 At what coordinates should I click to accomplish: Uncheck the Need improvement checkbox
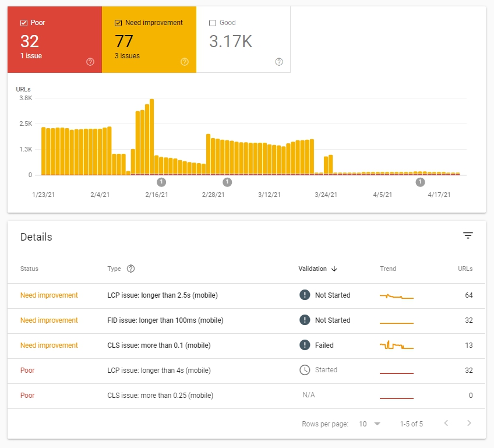(x=118, y=23)
